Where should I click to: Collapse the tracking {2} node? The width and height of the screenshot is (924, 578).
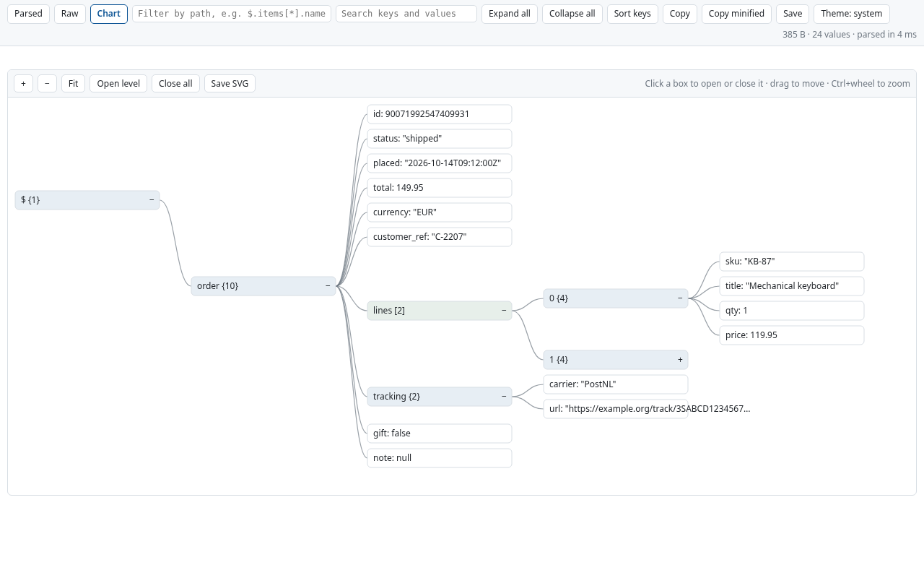[504, 397]
